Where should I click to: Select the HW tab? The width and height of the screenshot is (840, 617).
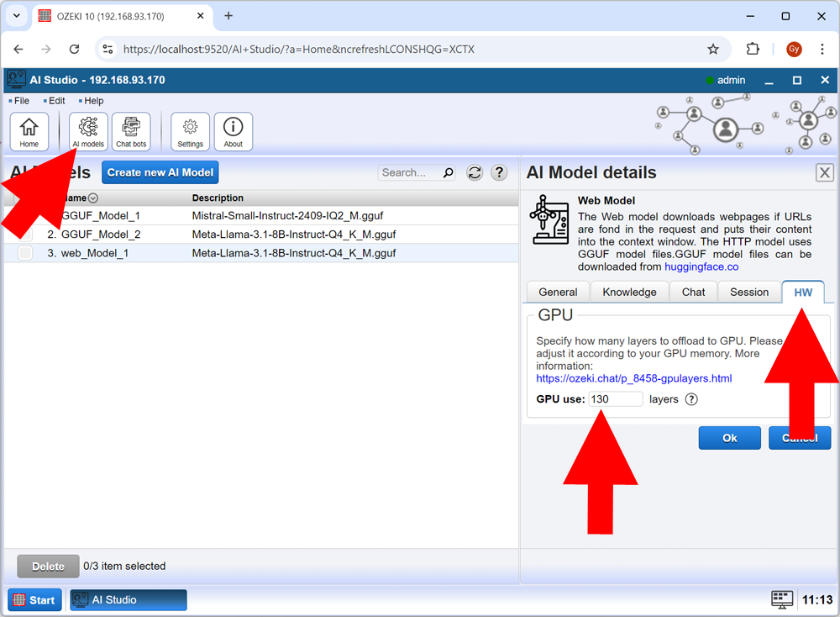pos(802,293)
